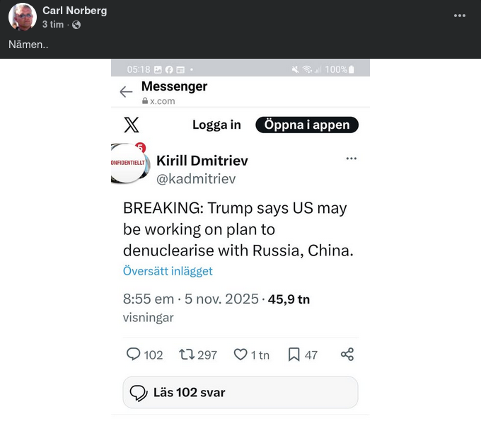481x448 pixels.
Task: Click the repost arrows icon
Action: pyautogui.click(x=187, y=355)
